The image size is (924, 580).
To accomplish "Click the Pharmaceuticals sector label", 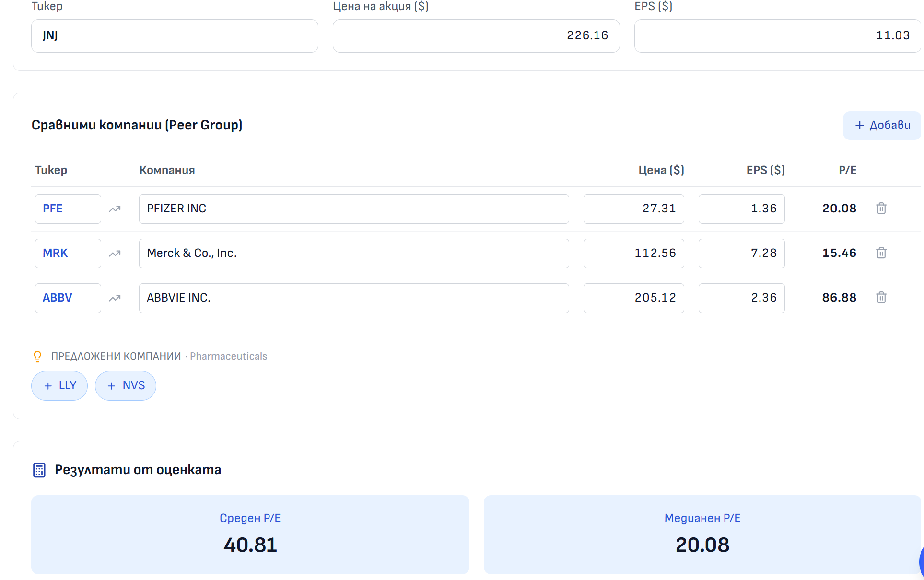I will pos(229,356).
